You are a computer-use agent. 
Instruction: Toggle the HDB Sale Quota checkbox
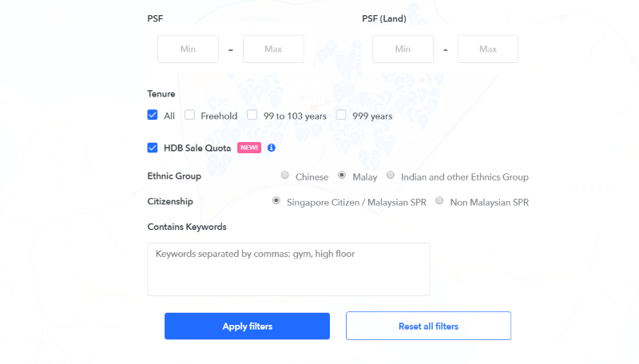coord(153,148)
